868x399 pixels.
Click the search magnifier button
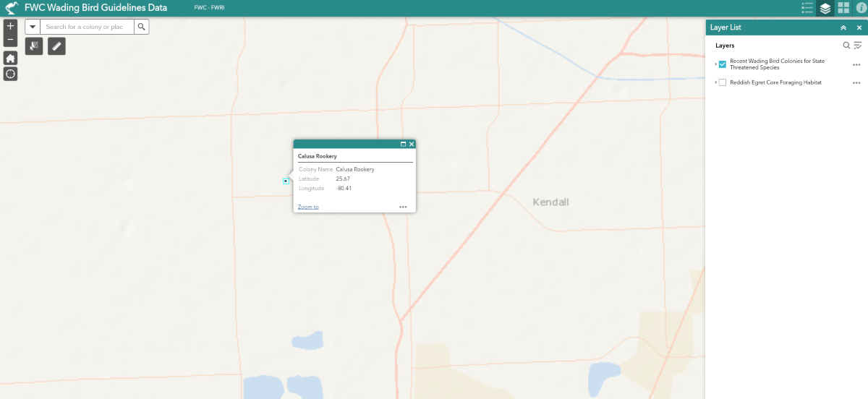click(142, 27)
